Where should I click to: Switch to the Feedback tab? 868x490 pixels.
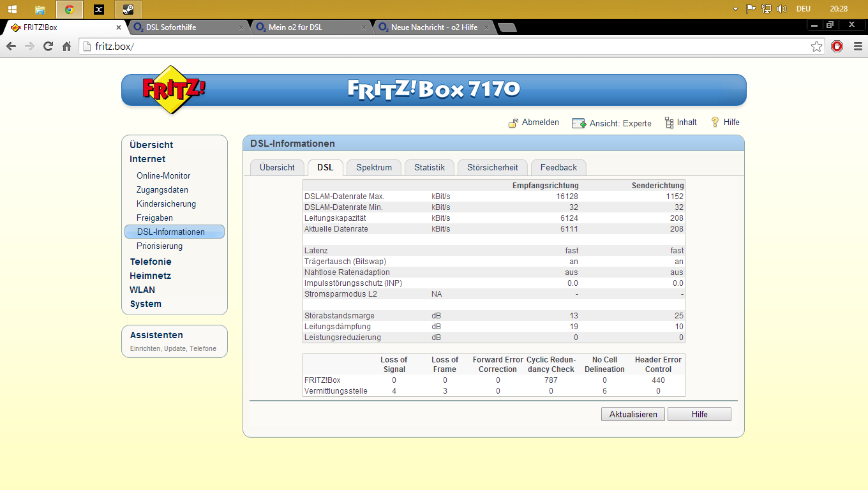(x=558, y=167)
